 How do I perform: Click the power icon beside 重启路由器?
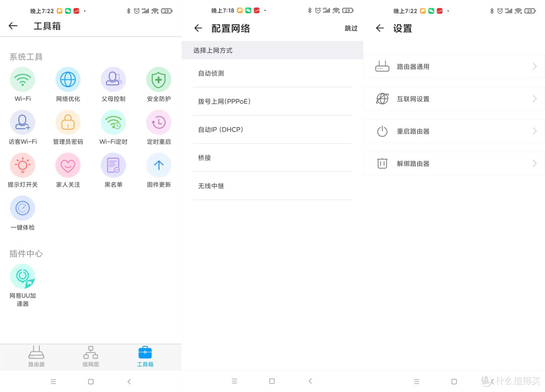[382, 131]
